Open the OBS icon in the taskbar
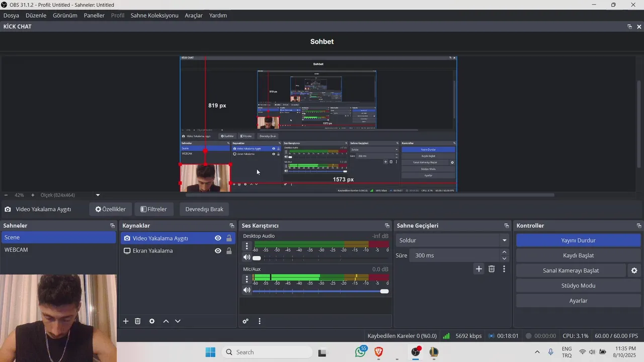The height and width of the screenshot is (362, 644). [x=416, y=352]
